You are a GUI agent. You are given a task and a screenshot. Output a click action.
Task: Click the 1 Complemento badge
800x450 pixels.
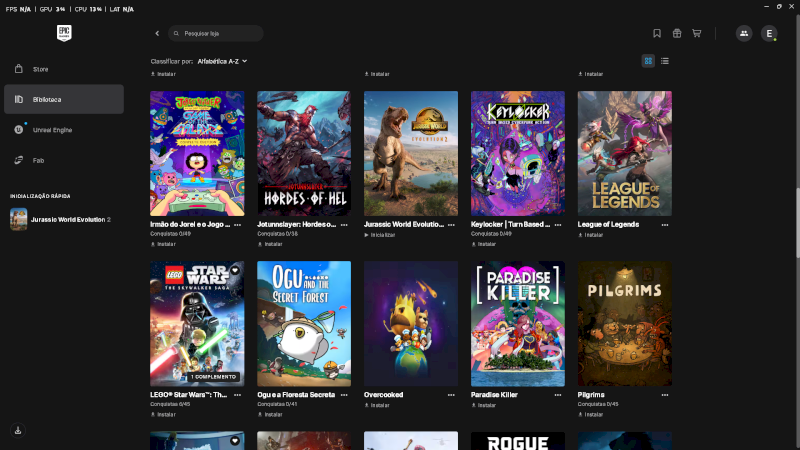coord(214,377)
